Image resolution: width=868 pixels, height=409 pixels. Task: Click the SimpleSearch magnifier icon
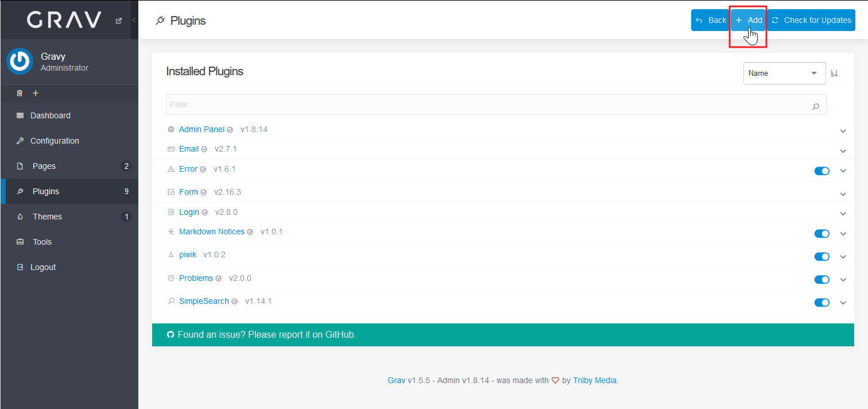pyautogui.click(x=170, y=301)
